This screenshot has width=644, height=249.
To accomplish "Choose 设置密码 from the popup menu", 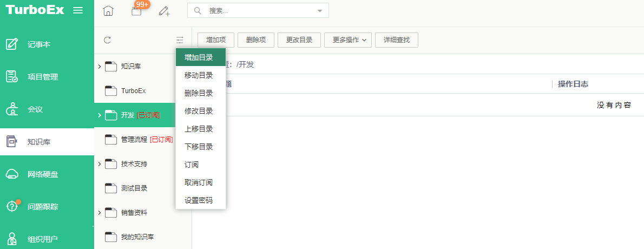I will click(x=201, y=200).
